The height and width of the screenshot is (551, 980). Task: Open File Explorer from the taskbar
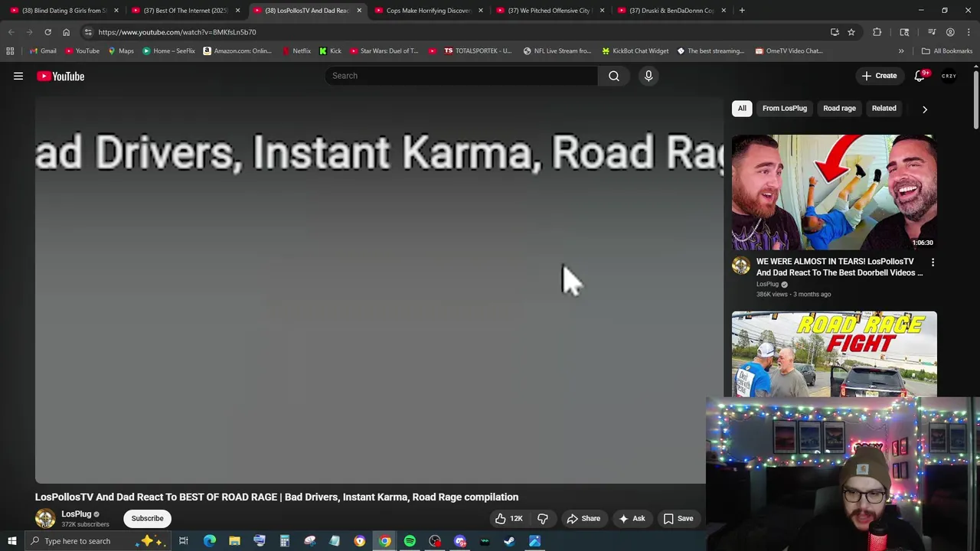(x=234, y=541)
